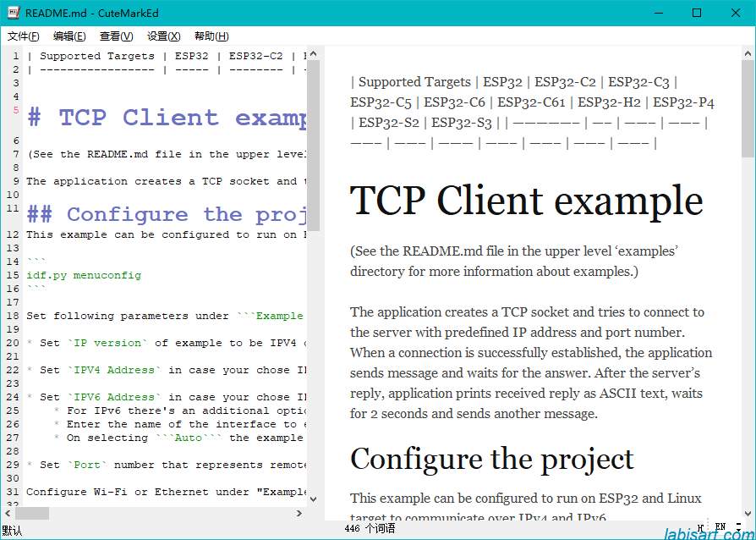Click editor line 'Set `IP version` of example'

click(167, 343)
